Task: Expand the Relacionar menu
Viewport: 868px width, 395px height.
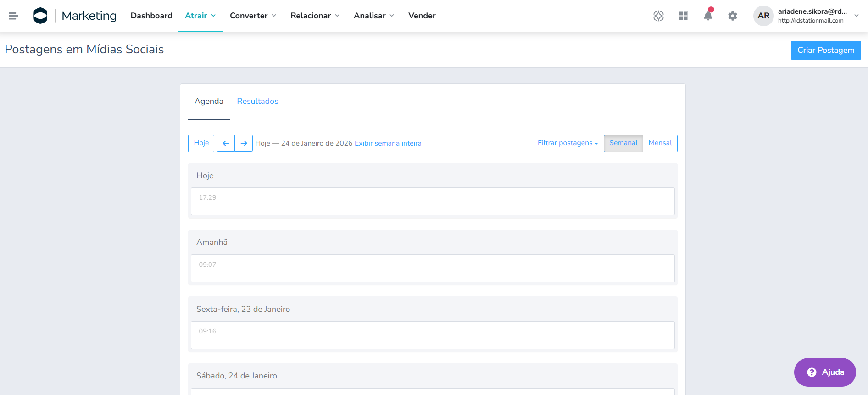Action: [x=315, y=16]
